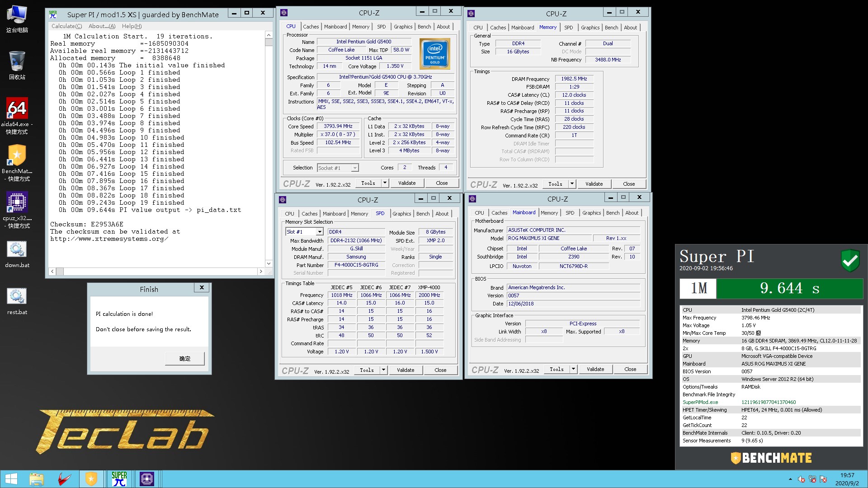Screen dimensions: 868x488
Task: Open Tools dropdown arrow in the Mainboard tab window
Action: (x=573, y=369)
